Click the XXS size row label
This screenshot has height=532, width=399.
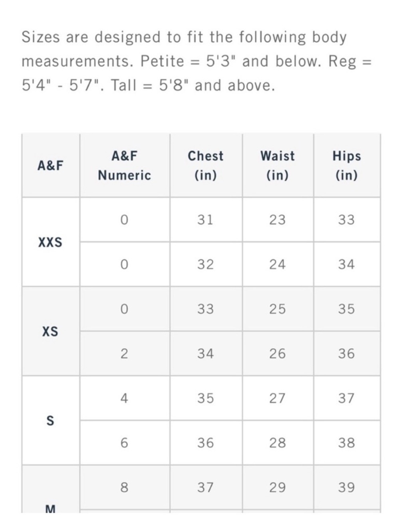(50, 242)
